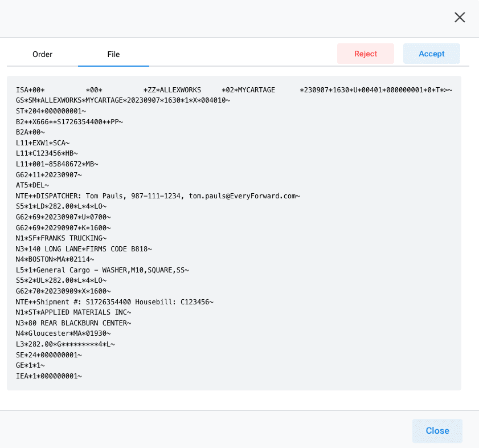Reject the incoming order
Viewport: 479px width, 448px height.
click(x=365, y=54)
